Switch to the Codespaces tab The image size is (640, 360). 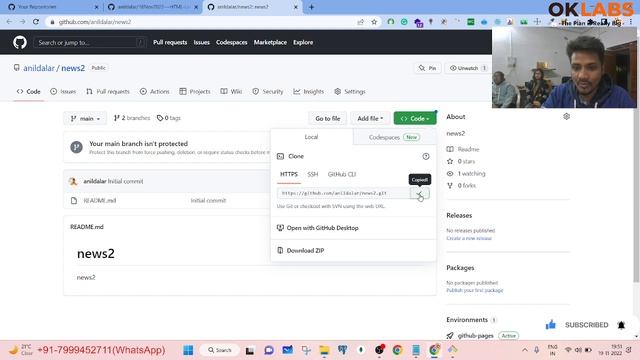click(x=394, y=137)
